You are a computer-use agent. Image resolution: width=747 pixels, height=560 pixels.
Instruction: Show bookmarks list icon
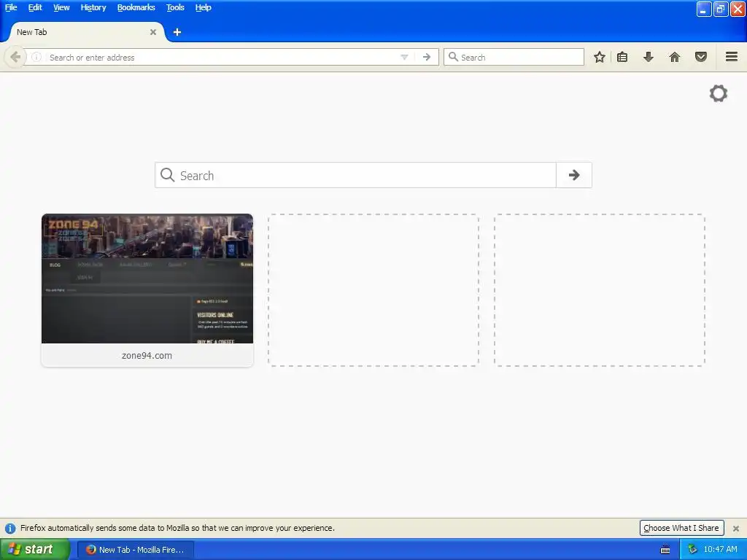click(622, 57)
